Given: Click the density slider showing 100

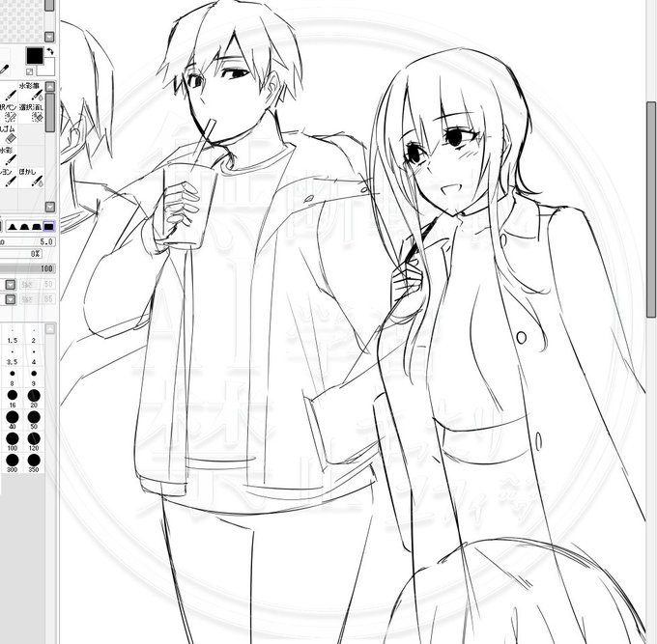Looking at the screenshot, I should (x=28, y=268).
